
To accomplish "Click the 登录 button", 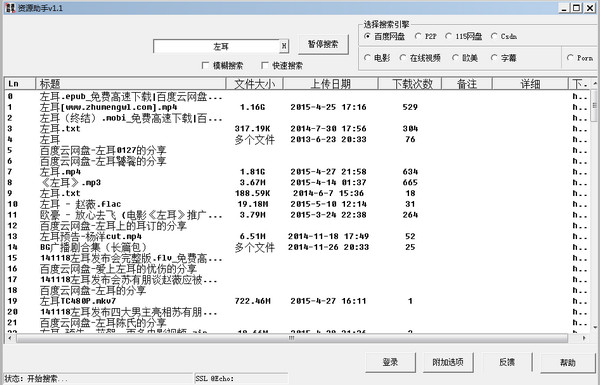I will pos(390,362).
